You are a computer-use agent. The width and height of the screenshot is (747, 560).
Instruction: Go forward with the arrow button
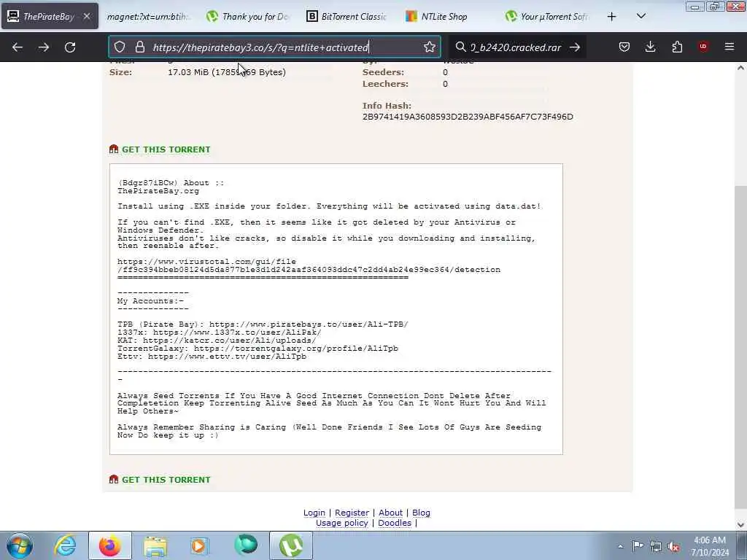pos(44,47)
